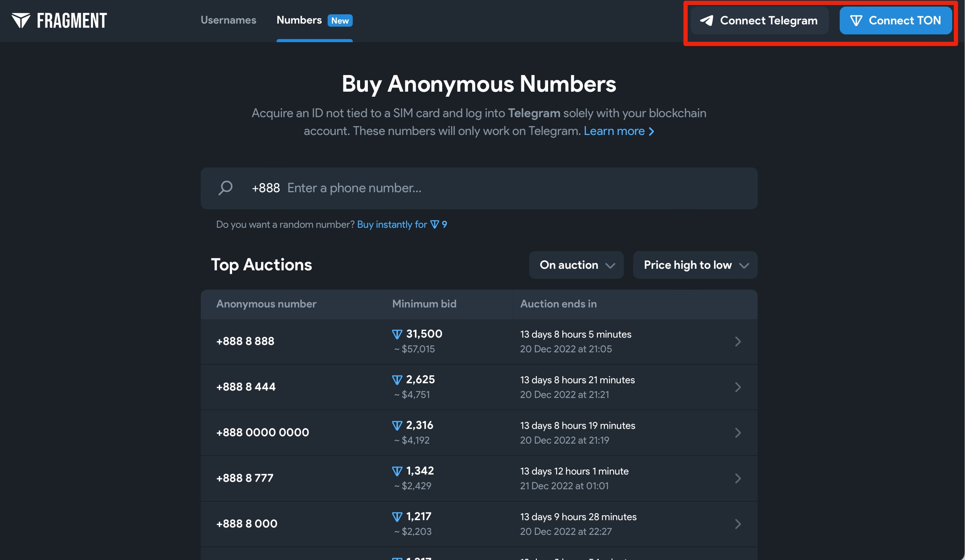Select the Numbers tab

click(x=299, y=20)
